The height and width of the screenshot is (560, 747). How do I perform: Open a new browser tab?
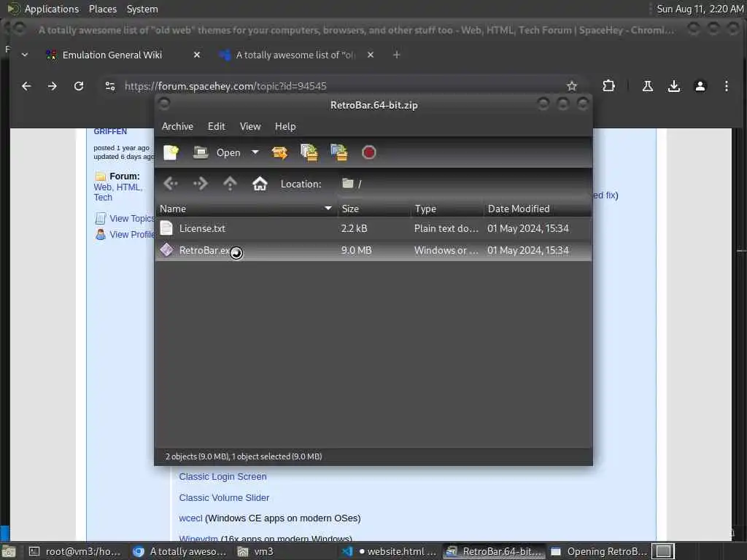pos(396,55)
